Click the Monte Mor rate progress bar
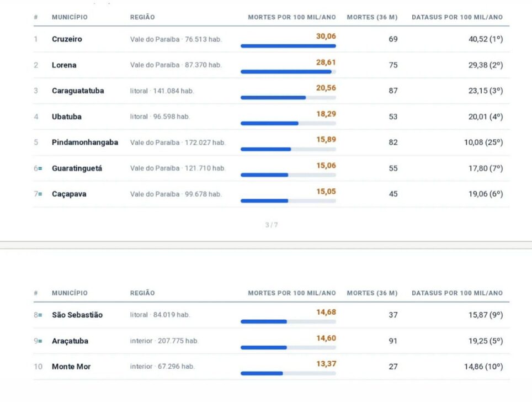532x402 pixels. (289, 373)
